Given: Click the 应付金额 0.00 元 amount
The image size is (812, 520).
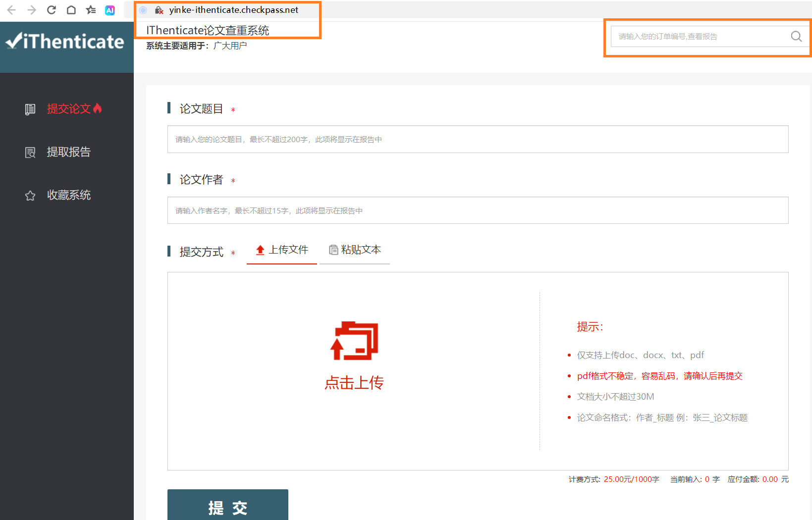Looking at the screenshot, I should 758,479.
